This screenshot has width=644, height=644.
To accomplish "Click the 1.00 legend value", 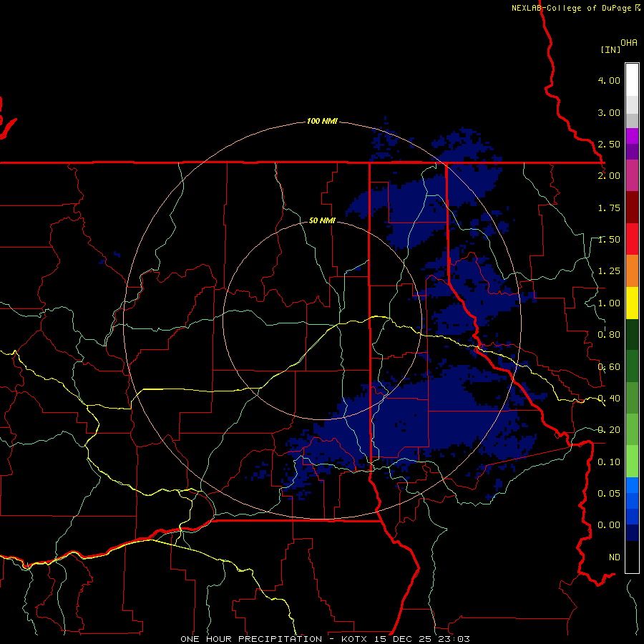I will (609, 303).
